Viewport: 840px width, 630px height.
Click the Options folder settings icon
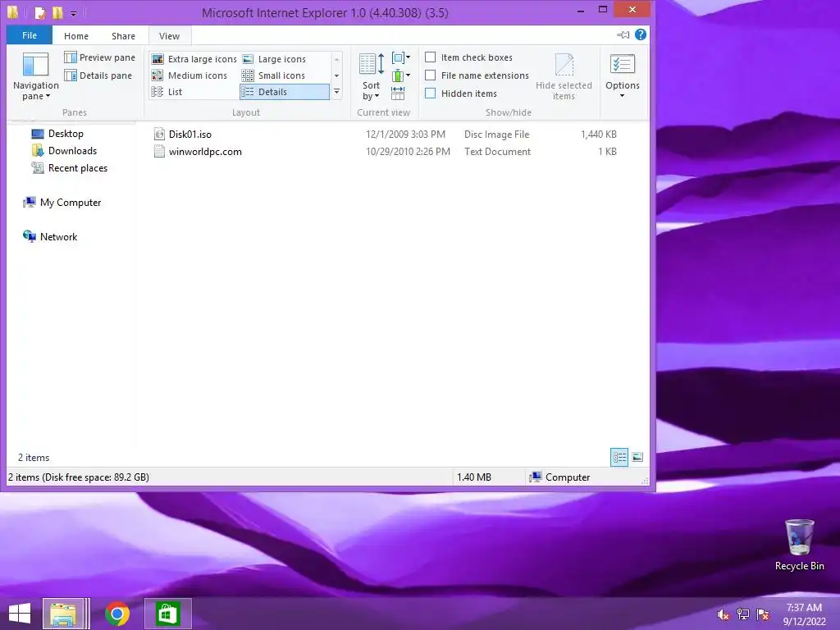click(622, 64)
